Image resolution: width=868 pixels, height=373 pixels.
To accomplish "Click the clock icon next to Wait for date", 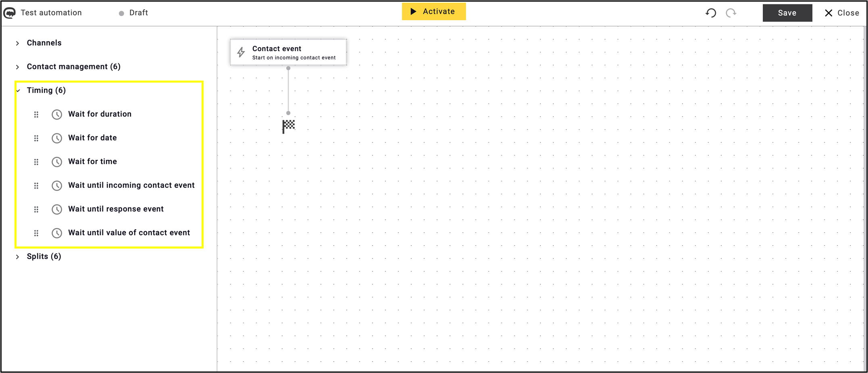I will [x=57, y=138].
